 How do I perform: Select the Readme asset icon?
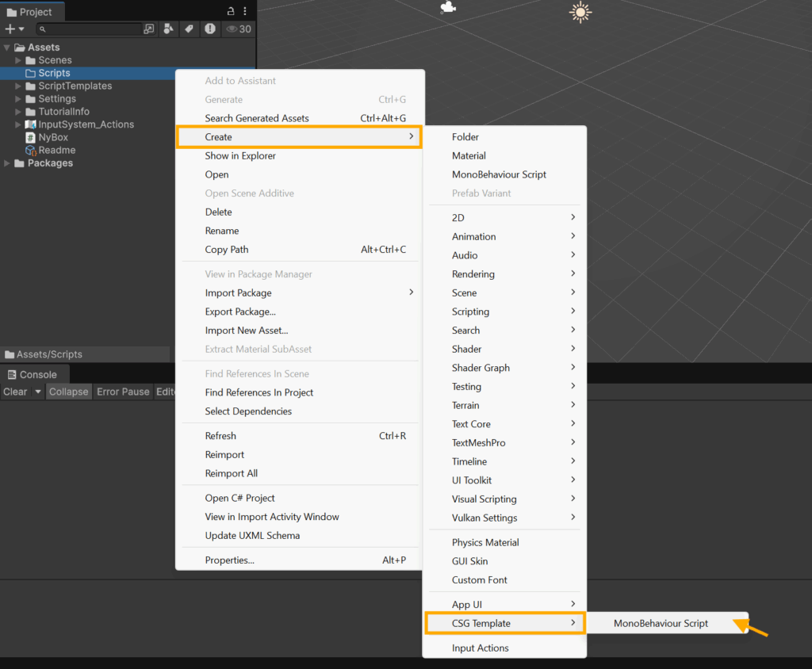click(x=31, y=150)
